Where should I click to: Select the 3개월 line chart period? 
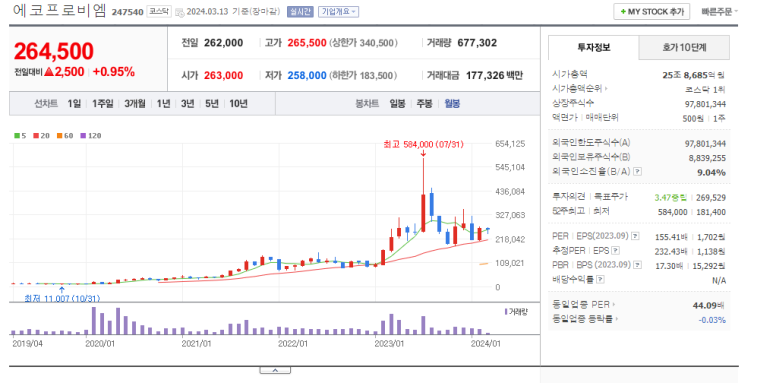135,104
